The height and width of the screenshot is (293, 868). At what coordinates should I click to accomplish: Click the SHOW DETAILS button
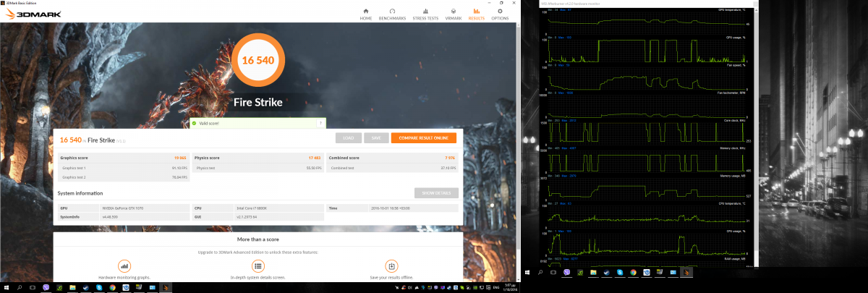pyautogui.click(x=436, y=192)
